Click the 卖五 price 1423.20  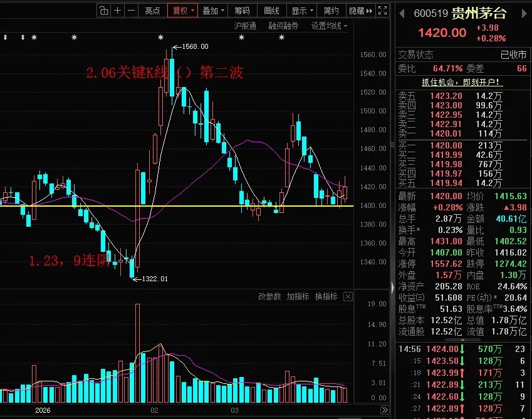446,96
